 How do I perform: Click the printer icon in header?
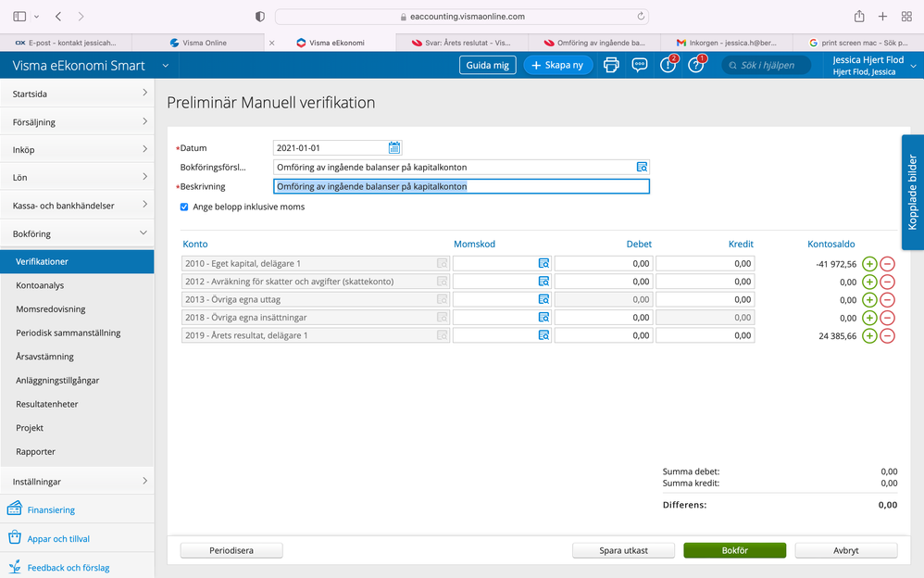click(x=611, y=65)
